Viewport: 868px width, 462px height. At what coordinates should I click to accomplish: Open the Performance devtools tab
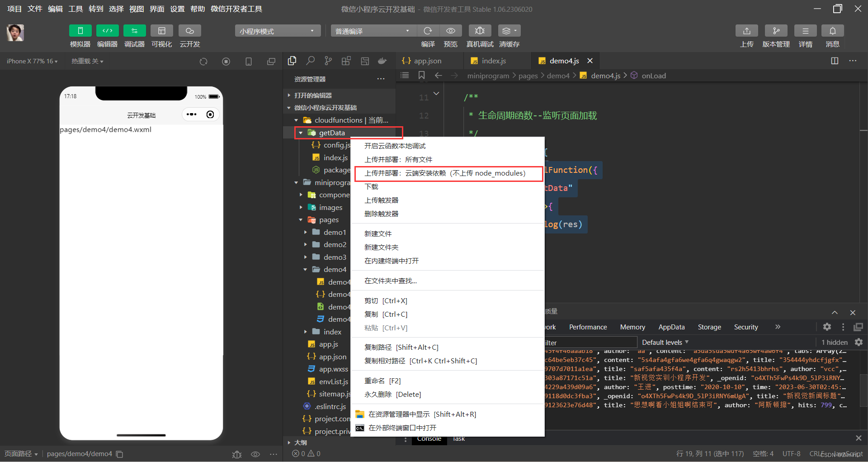point(588,327)
